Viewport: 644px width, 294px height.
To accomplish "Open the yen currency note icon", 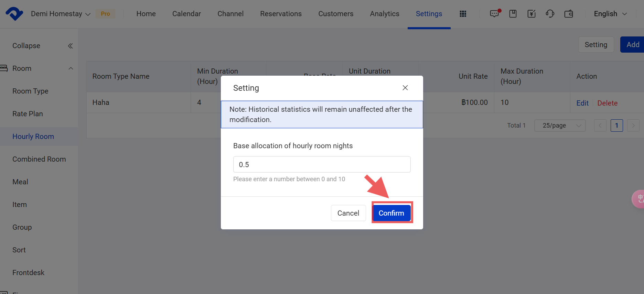I will pos(532,14).
